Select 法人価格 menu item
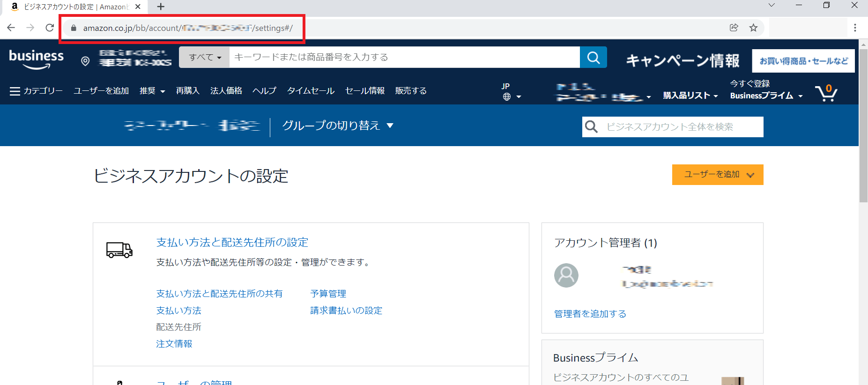Viewport: 868px width, 385px height. [x=226, y=91]
